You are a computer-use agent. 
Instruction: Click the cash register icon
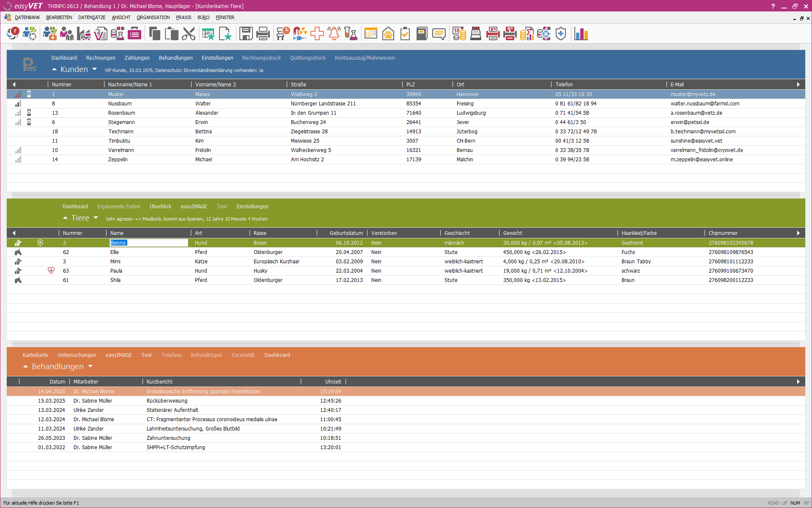(x=476, y=34)
